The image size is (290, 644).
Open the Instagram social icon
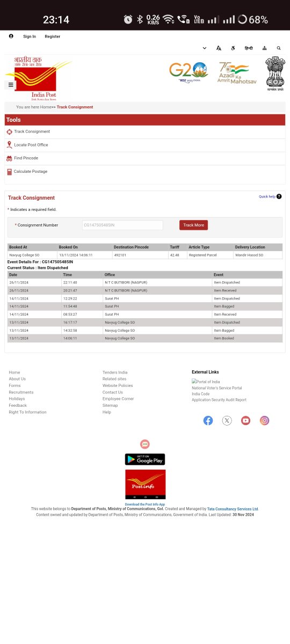click(x=264, y=420)
